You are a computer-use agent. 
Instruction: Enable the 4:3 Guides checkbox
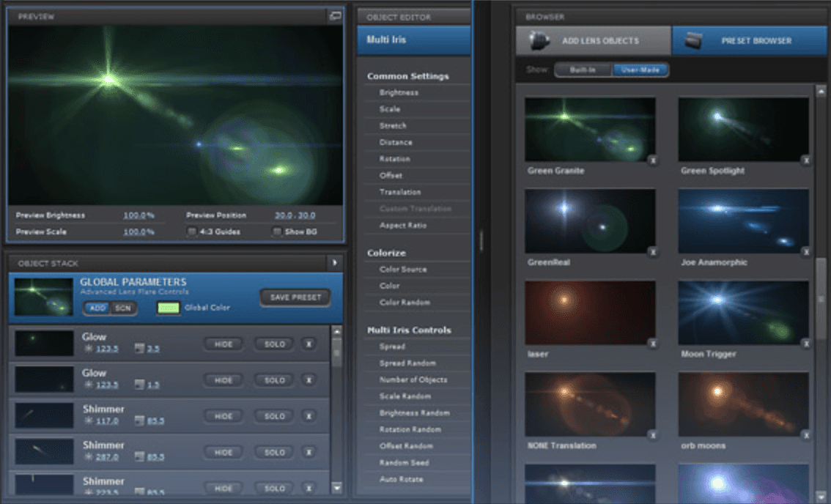pyautogui.click(x=192, y=231)
